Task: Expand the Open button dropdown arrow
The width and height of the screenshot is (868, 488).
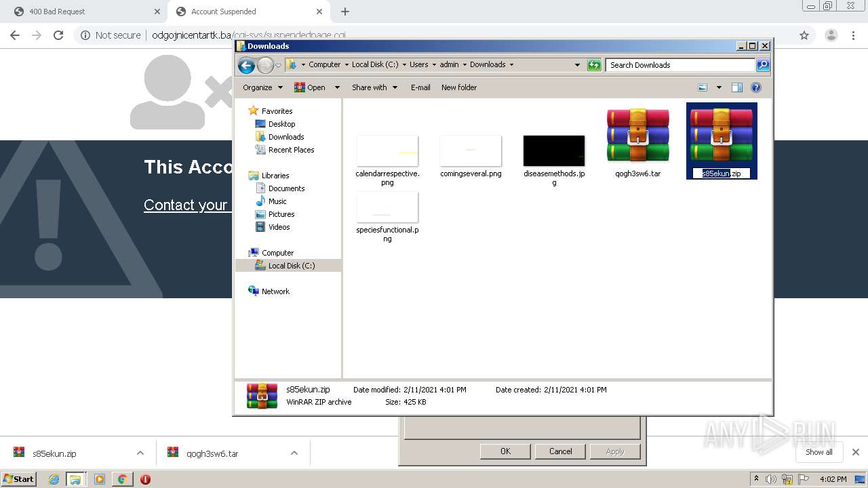Action: (x=337, y=87)
